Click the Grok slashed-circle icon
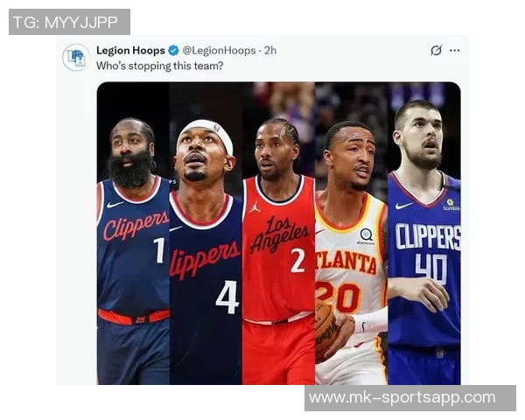 coord(436,50)
